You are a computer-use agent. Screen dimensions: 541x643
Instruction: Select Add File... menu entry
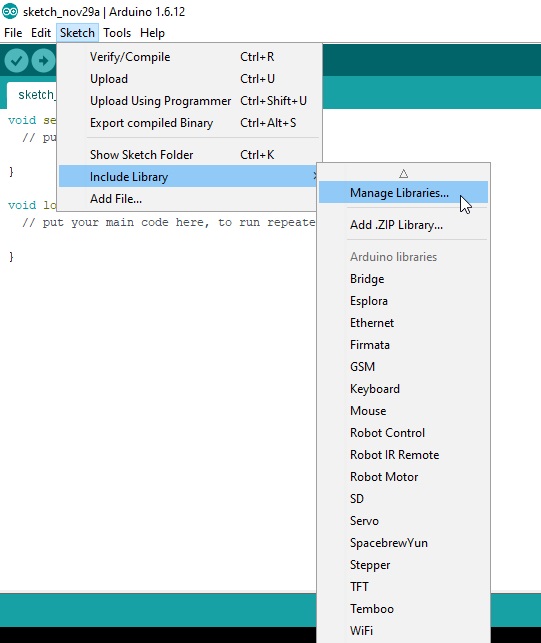(189, 199)
